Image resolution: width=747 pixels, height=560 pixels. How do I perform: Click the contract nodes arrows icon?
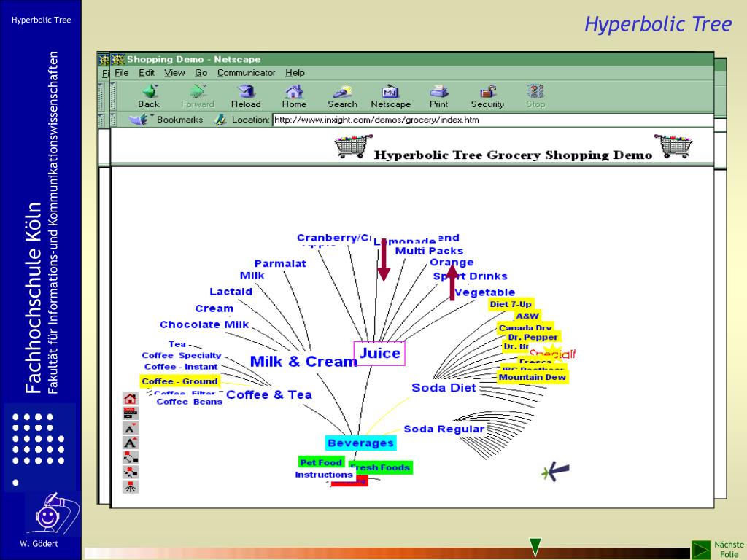tap(131, 472)
